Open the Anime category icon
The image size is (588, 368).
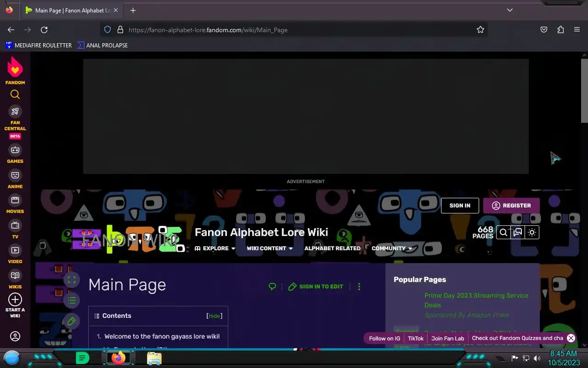pos(15,175)
